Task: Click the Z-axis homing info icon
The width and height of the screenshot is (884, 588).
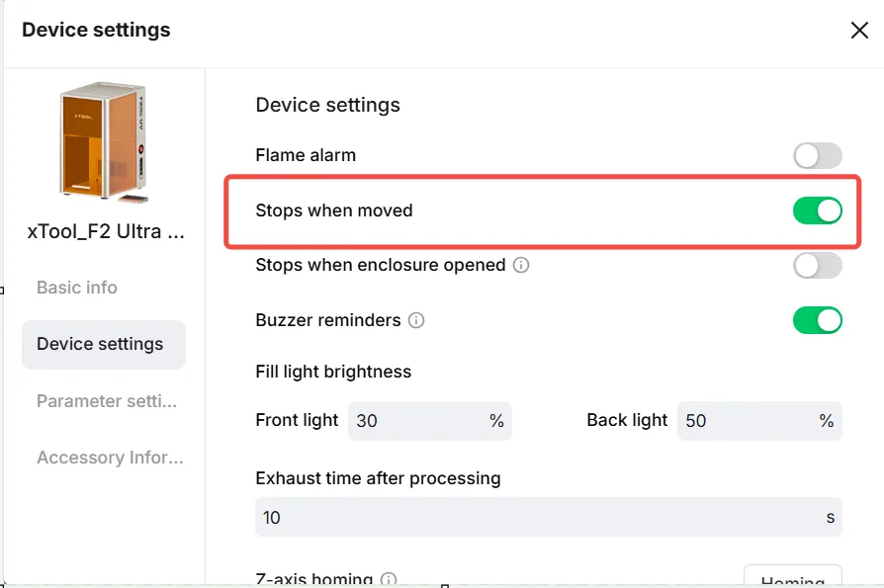Action: [x=389, y=579]
